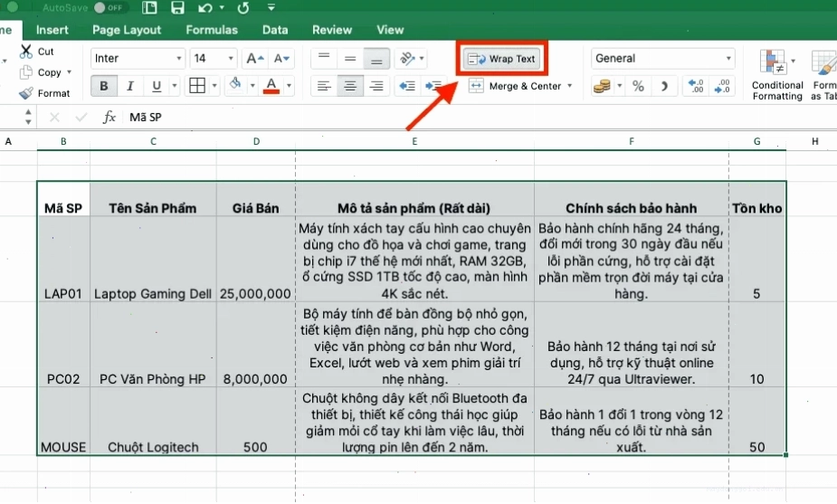Click the Redo icon
837x504 pixels.
pyautogui.click(x=243, y=7)
